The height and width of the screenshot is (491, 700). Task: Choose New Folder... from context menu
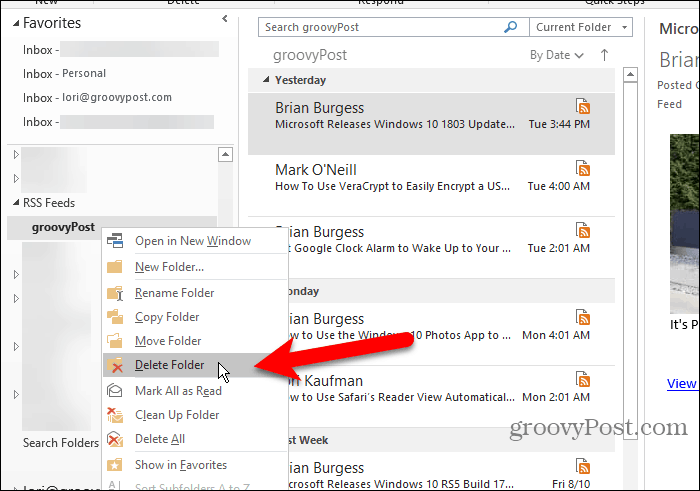coord(196,266)
